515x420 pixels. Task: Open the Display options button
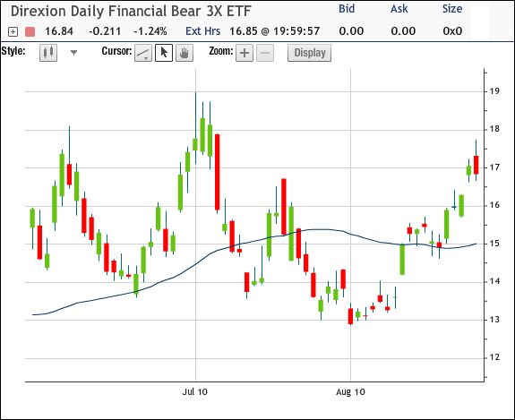coord(309,53)
